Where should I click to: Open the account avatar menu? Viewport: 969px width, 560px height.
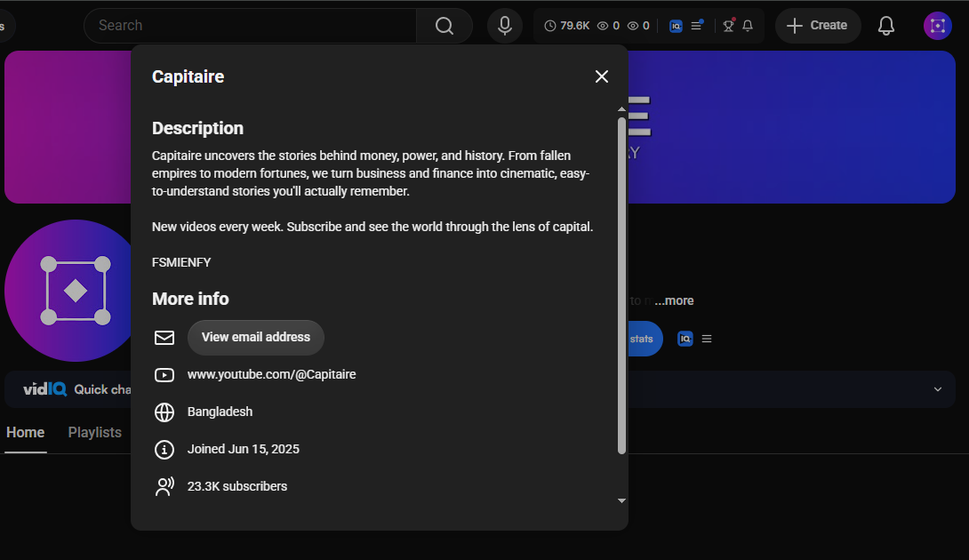938,26
